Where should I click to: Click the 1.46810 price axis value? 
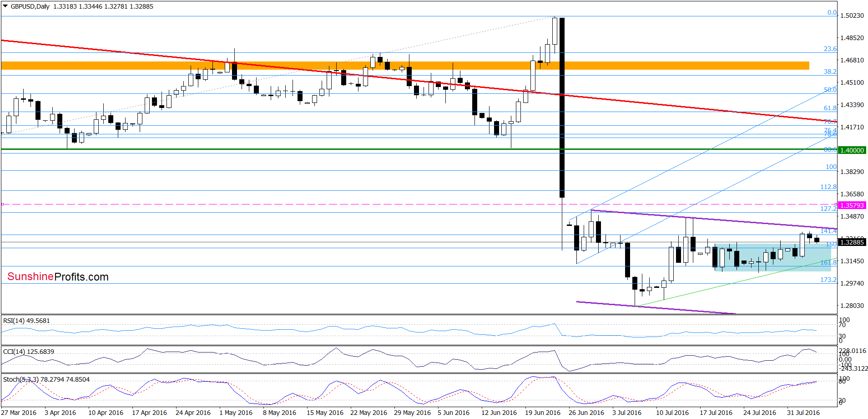click(x=852, y=60)
